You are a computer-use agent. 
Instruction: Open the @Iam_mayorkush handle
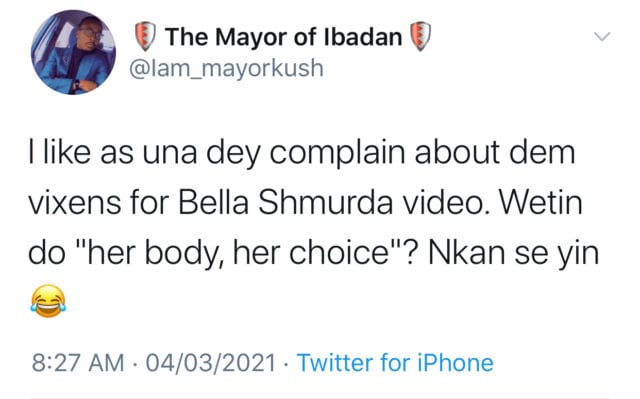pos(227,68)
